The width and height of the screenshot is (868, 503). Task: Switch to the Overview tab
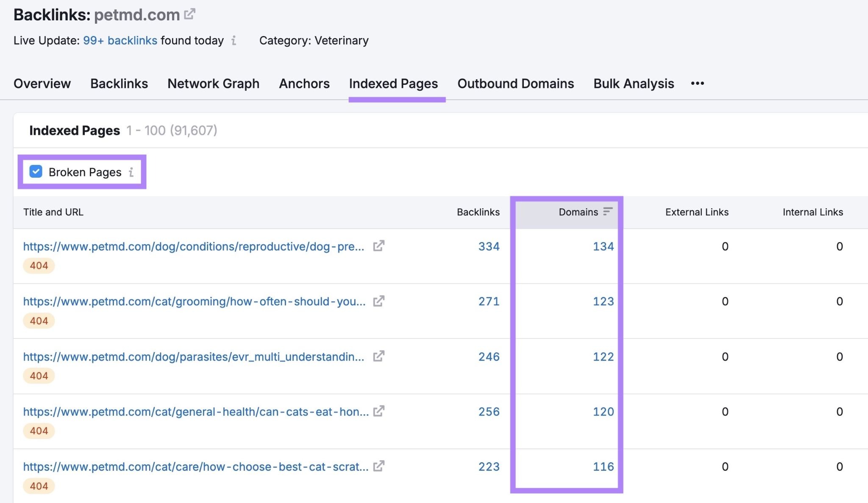pyautogui.click(x=42, y=83)
